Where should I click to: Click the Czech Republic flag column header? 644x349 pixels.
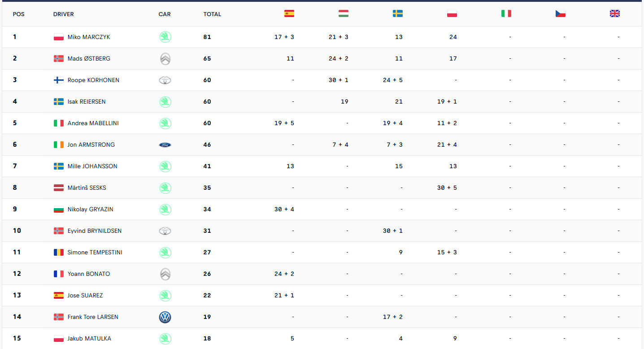click(x=561, y=14)
